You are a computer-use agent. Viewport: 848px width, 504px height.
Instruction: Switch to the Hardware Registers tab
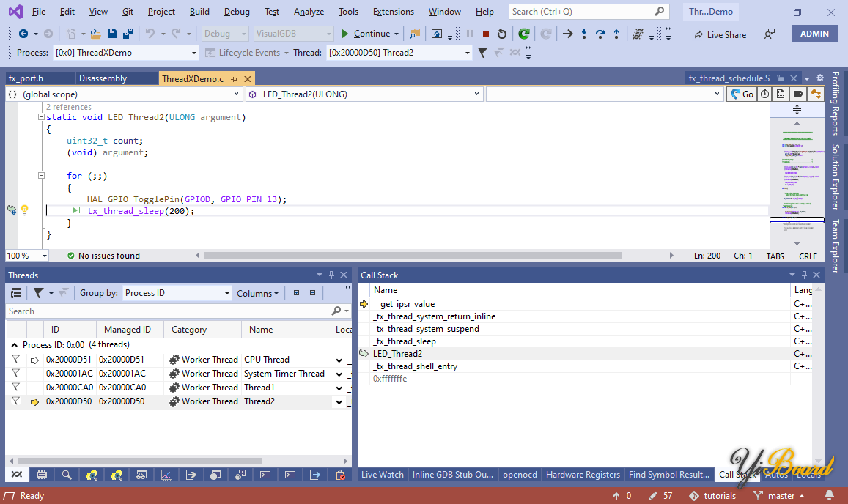click(583, 474)
